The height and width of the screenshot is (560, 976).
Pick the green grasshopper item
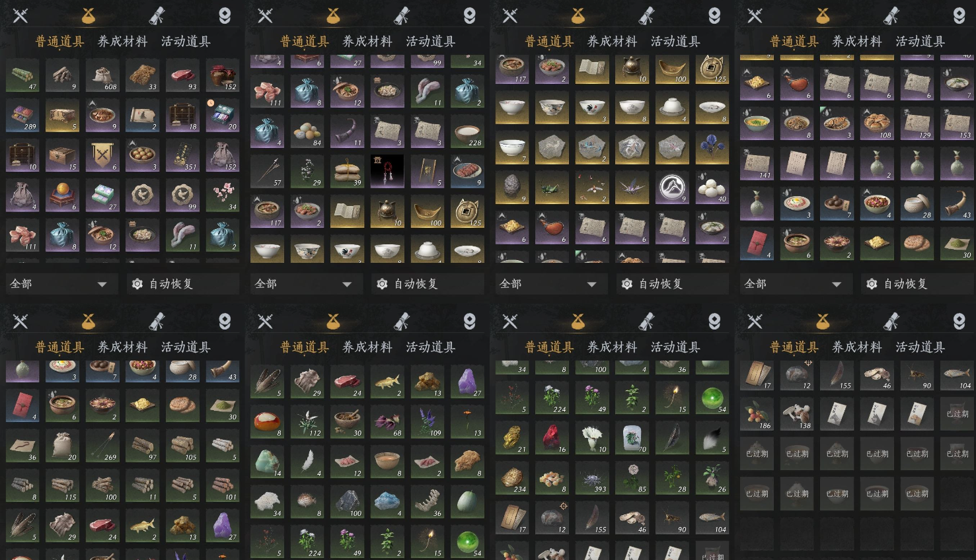(552, 189)
